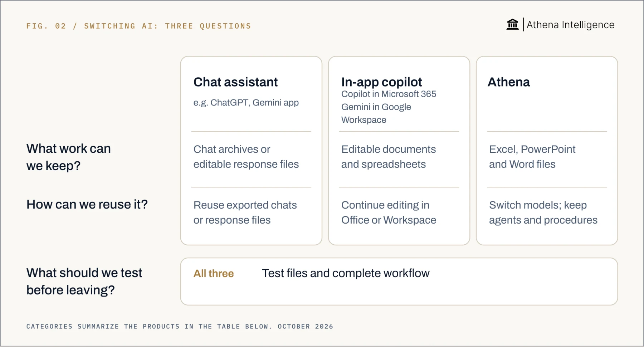Viewport: 644px width, 347px height.
Task: Click the 'Chat assistant' card heading
Action: coord(235,82)
